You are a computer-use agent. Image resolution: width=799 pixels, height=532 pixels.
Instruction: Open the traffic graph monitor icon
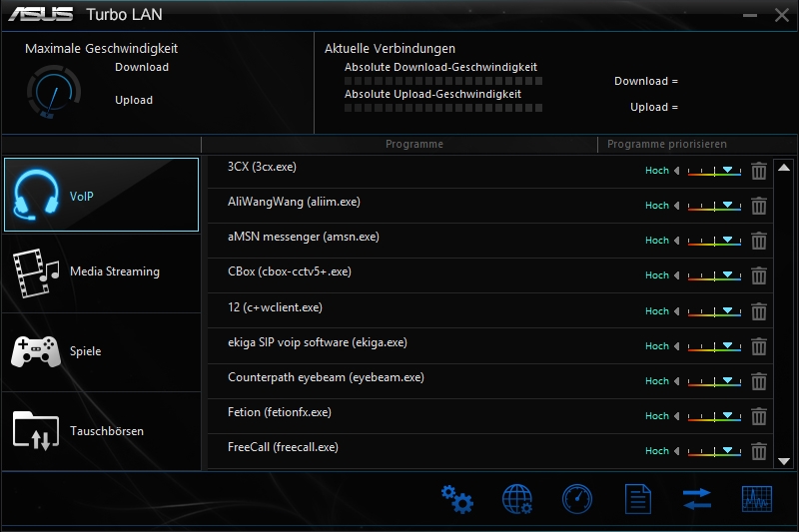[x=757, y=499]
